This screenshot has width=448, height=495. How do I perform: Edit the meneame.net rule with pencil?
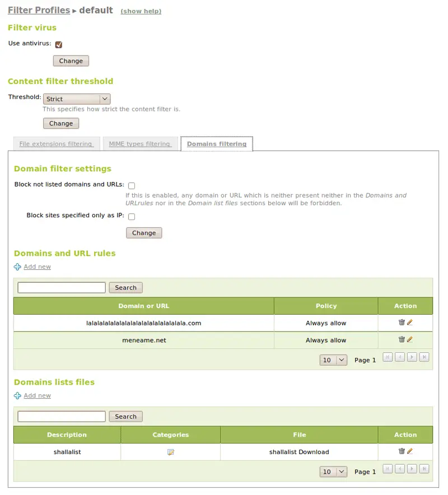[410, 339]
